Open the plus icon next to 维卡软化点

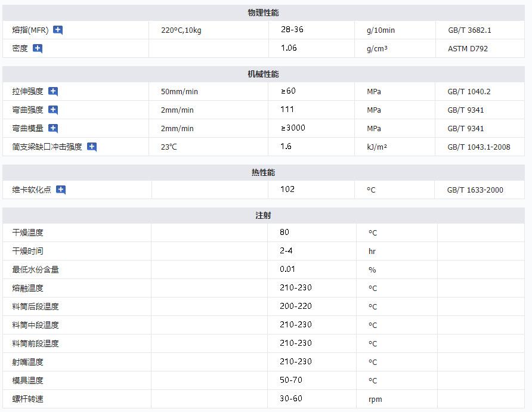[61, 190]
